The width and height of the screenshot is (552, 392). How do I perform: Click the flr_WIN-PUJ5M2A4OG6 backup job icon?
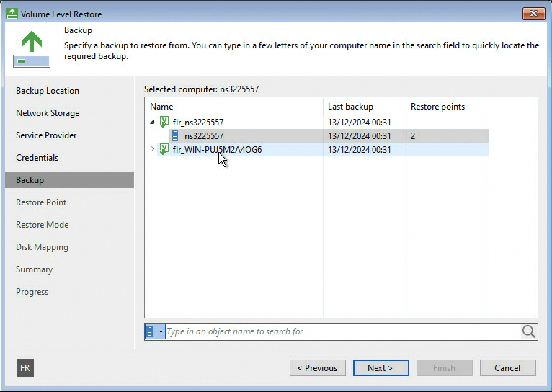point(164,149)
